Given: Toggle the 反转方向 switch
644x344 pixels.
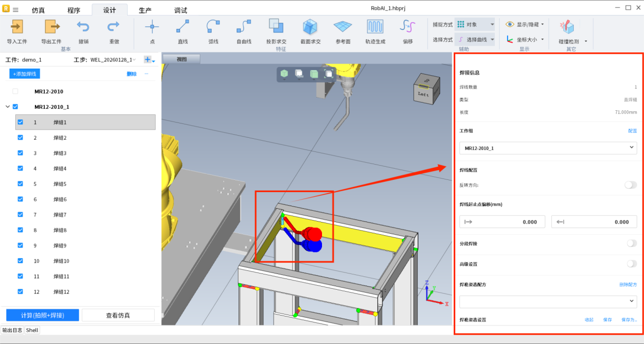Looking at the screenshot, I should point(630,185).
